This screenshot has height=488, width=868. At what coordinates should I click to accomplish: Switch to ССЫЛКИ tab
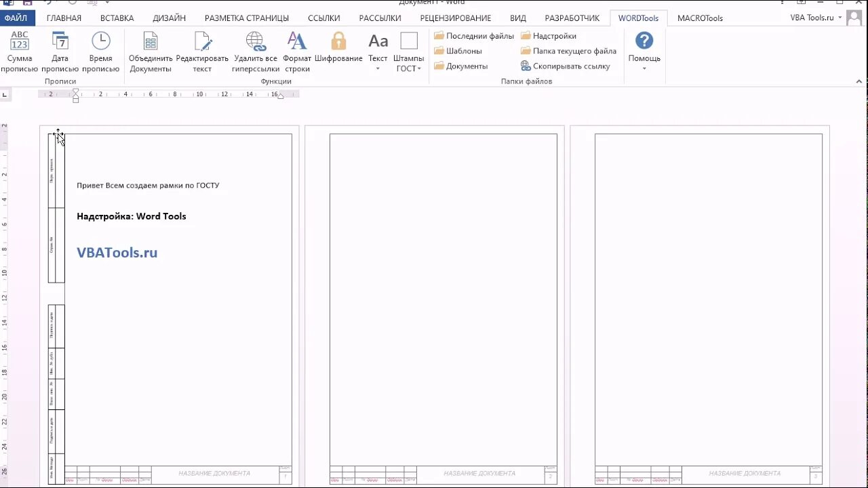pos(324,18)
